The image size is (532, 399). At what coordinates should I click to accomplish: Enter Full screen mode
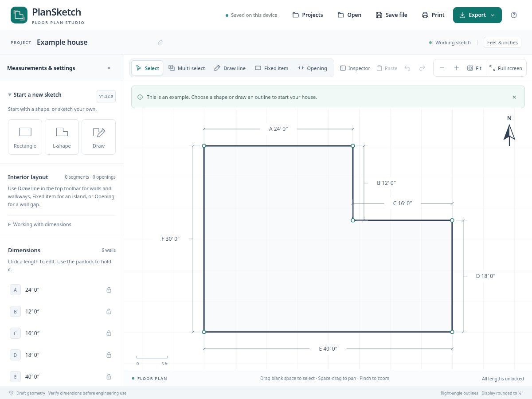pyautogui.click(x=506, y=68)
